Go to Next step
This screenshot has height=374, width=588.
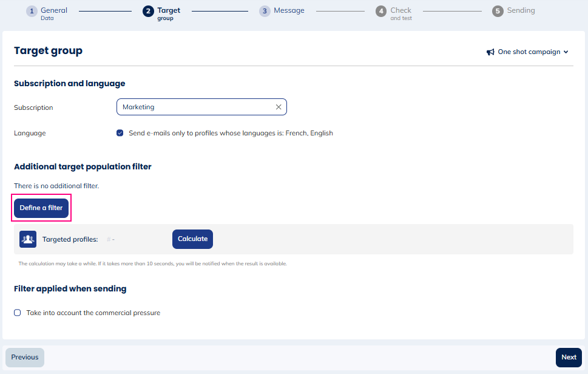click(568, 358)
